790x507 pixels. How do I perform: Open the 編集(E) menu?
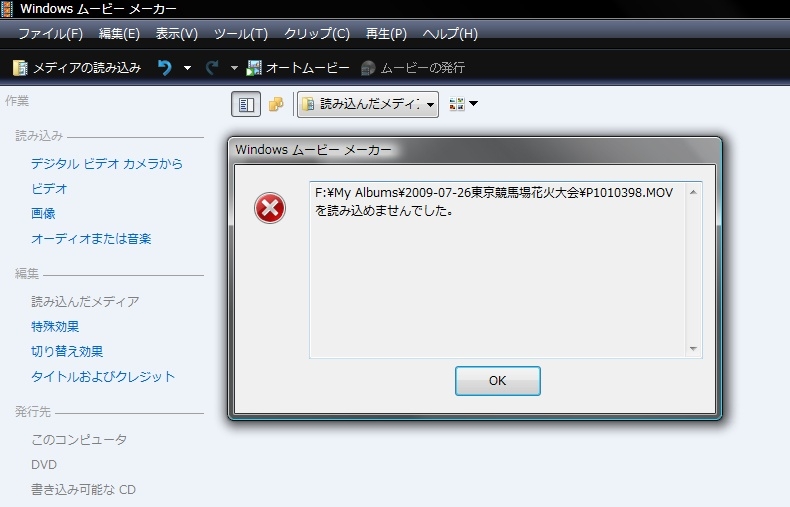tap(119, 34)
